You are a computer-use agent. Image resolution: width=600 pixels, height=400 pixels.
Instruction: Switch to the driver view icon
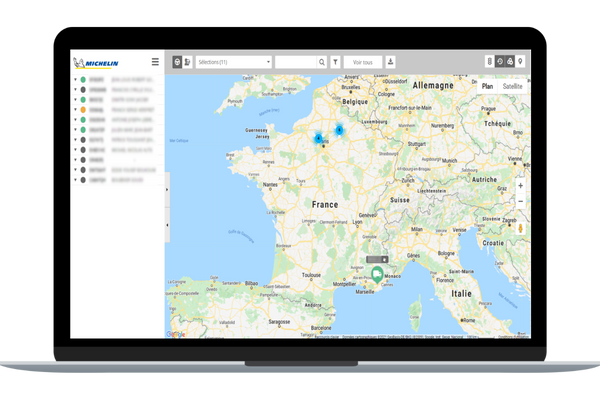click(x=187, y=62)
